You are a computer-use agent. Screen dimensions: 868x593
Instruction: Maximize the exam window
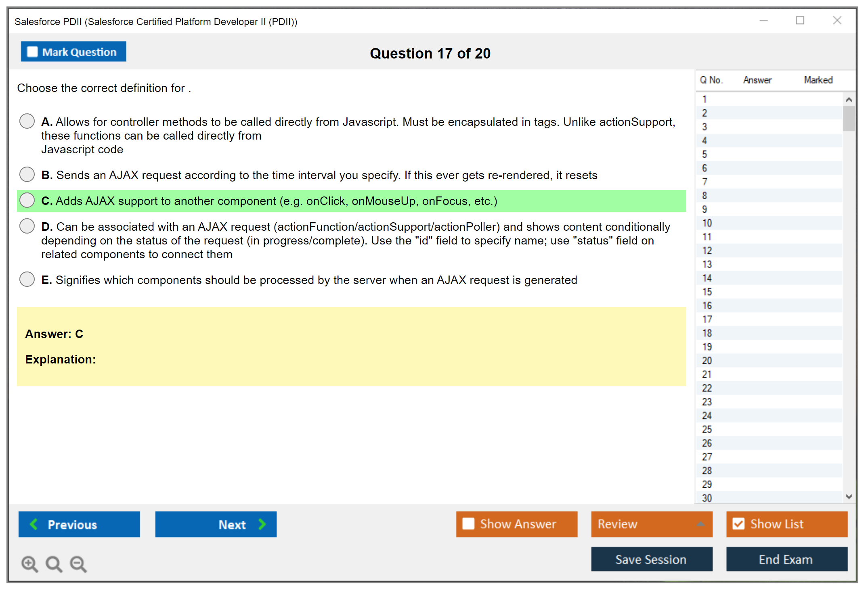[x=800, y=21]
